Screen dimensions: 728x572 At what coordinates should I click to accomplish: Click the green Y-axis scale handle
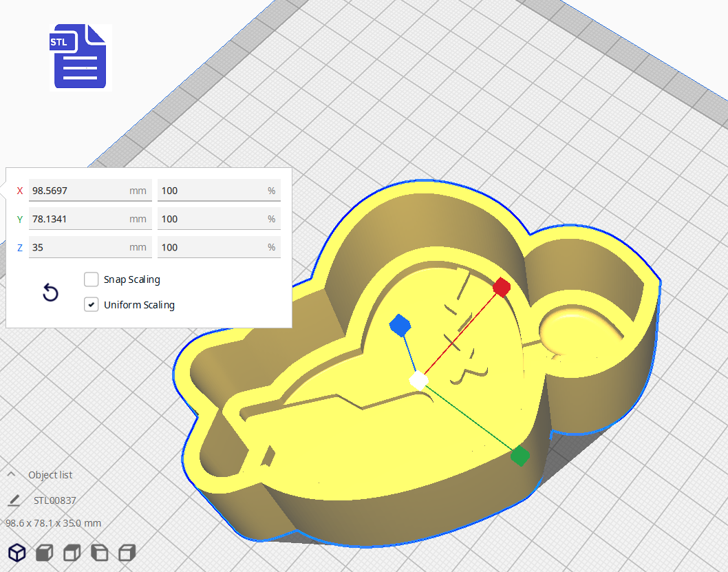pos(520,455)
